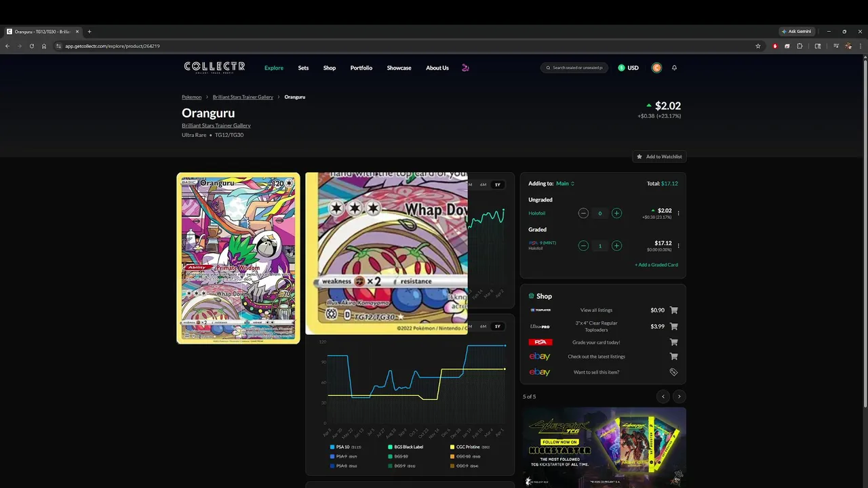Select 1Y range on top price chart
868x488 pixels.
point(498,184)
